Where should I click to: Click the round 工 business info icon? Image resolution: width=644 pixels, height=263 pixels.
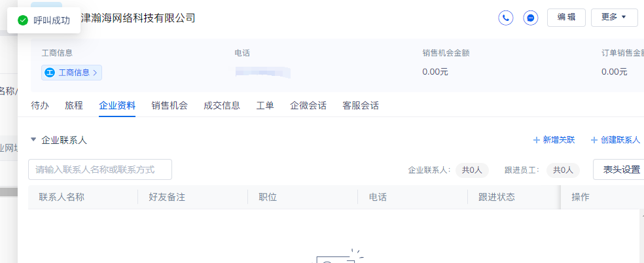coord(50,73)
